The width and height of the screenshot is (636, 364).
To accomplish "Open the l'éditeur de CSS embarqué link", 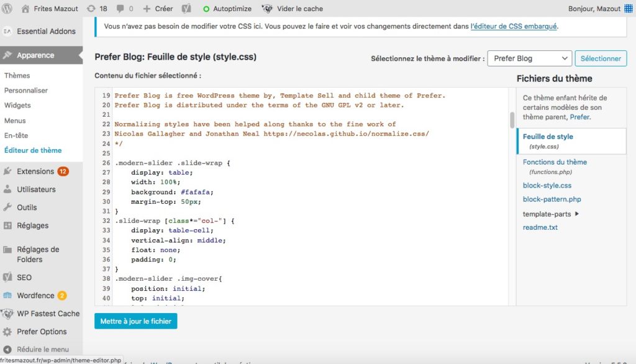I will 514,26.
